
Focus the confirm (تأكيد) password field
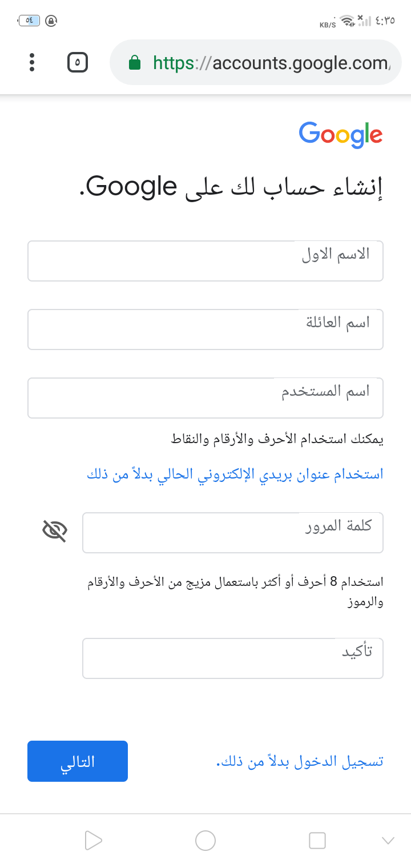[232, 658]
